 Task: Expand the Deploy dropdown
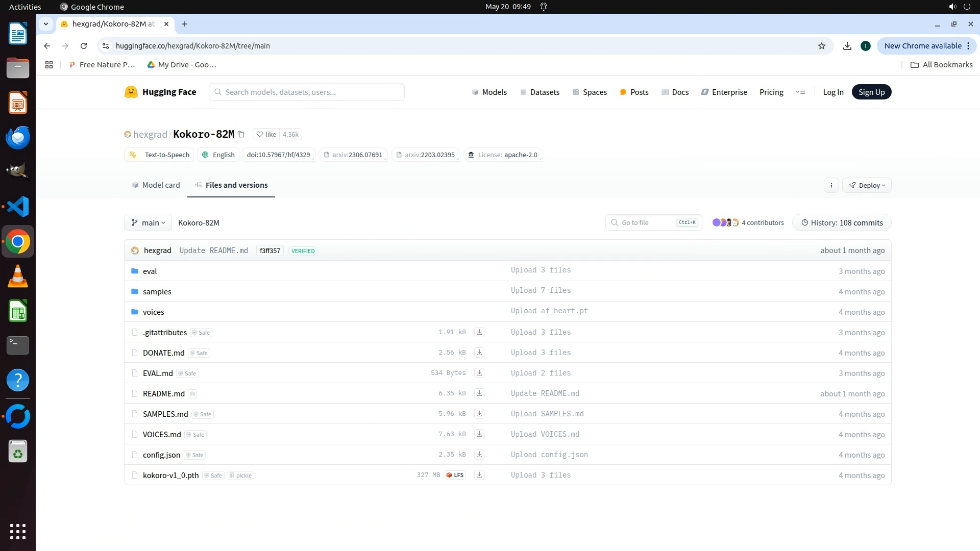(867, 185)
